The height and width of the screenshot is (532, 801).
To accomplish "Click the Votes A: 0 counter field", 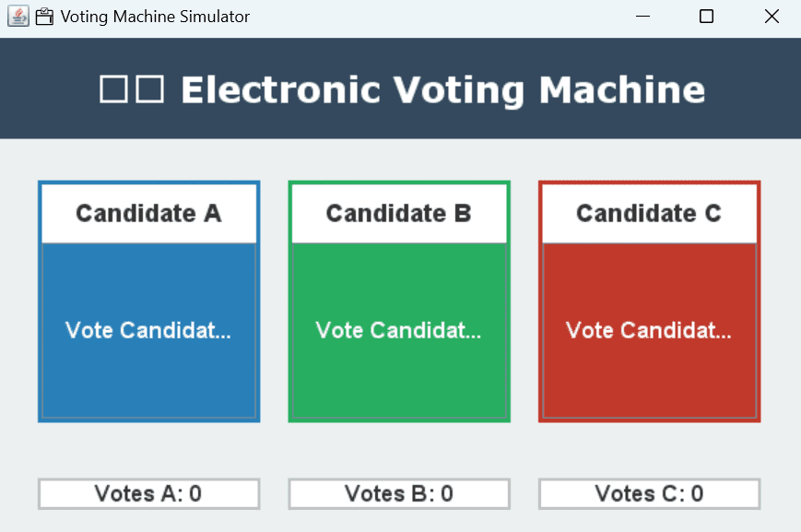I will [x=149, y=493].
